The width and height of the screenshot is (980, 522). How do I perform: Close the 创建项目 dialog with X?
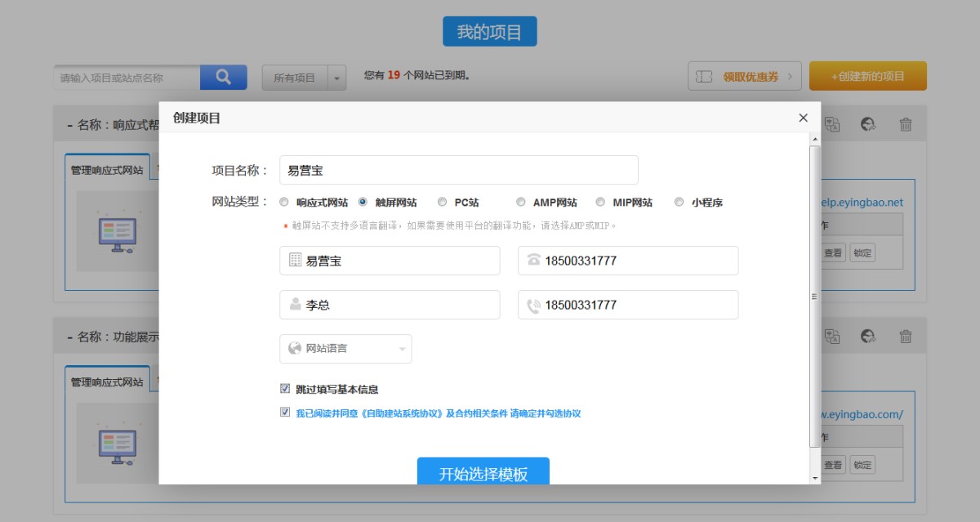pos(803,118)
